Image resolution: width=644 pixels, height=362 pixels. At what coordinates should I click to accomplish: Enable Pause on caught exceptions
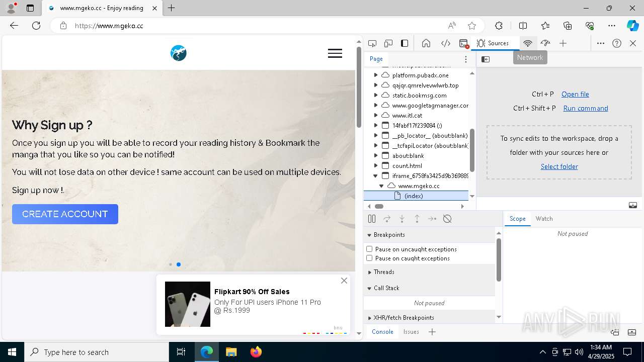369,258
